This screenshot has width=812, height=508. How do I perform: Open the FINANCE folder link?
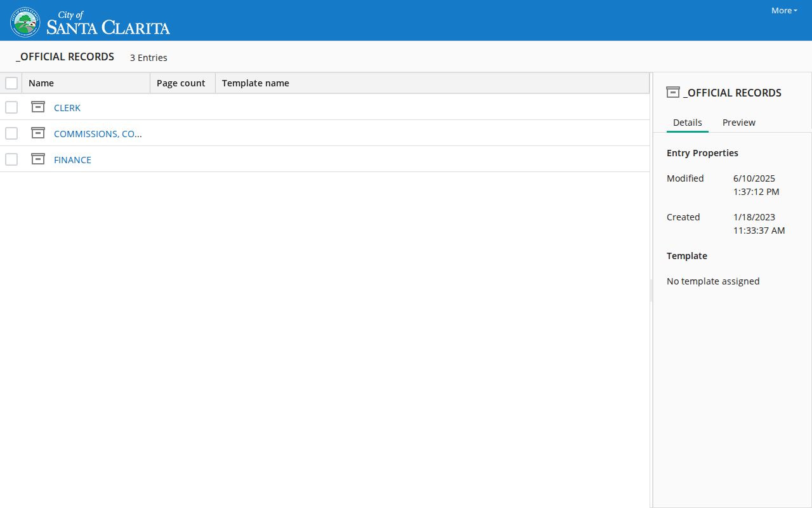click(72, 160)
